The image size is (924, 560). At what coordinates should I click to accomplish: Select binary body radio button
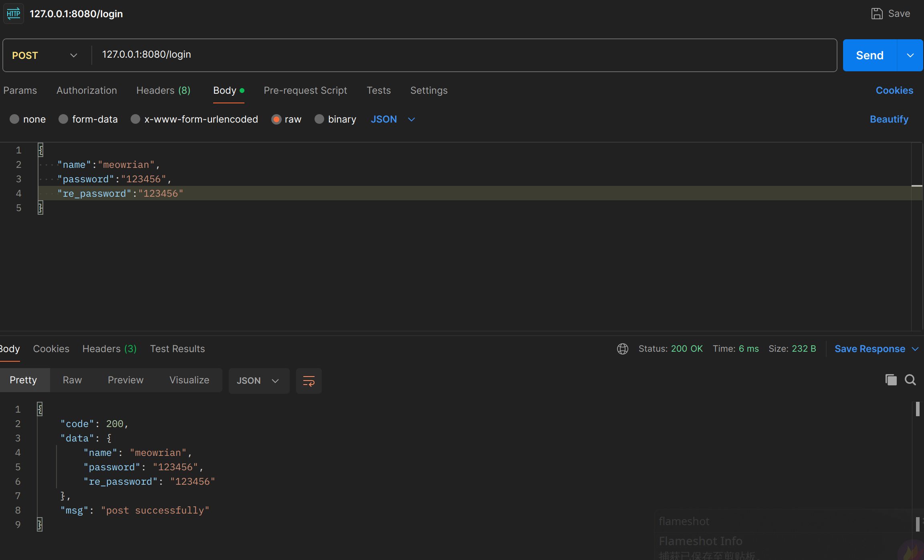(319, 119)
